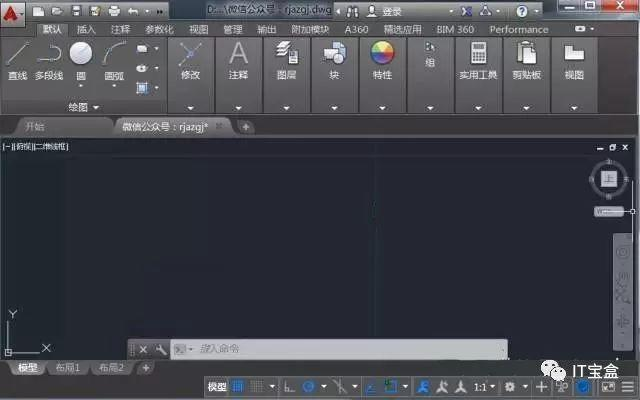The height and width of the screenshot is (400, 640).
Task: Select the 多段线 (Polyline) tool
Action: pyautogui.click(x=49, y=61)
